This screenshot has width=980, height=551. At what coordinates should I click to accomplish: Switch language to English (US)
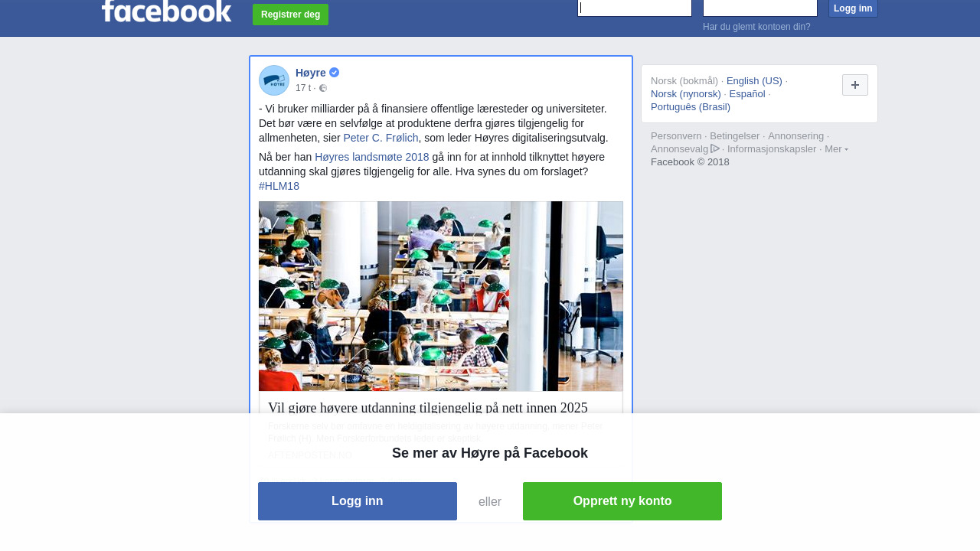tap(754, 80)
